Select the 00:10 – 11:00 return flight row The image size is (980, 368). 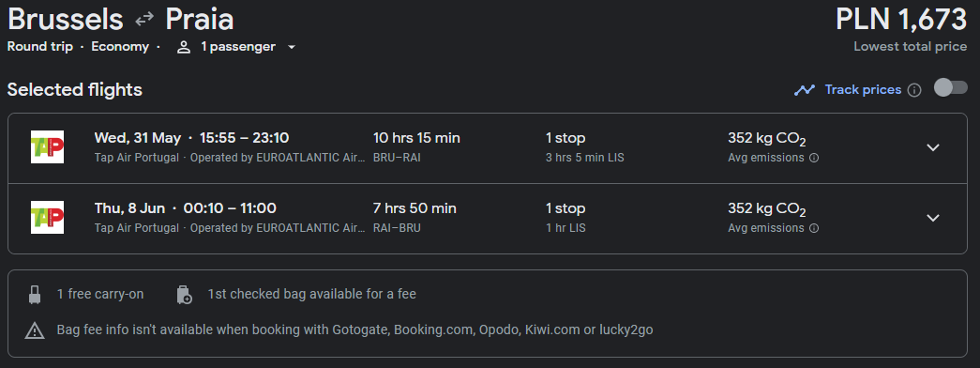tap(488, 219)
